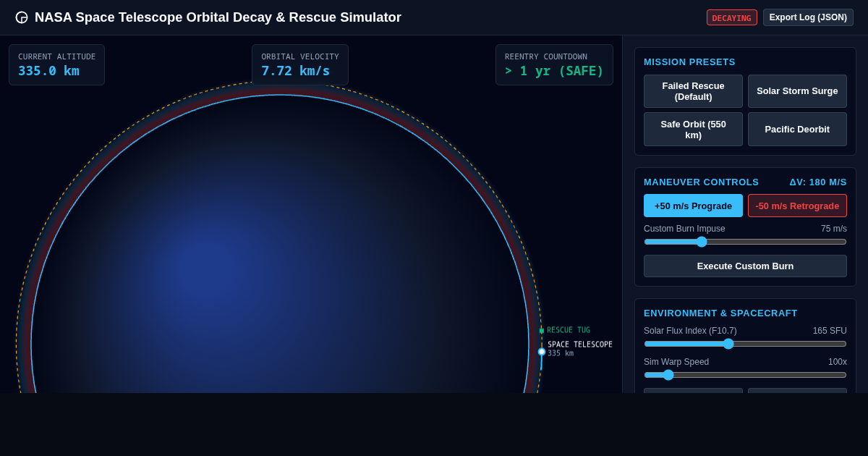Click the Maneuver Controls heading
This screenshot has height=456, width=868.
click(701, 182)
